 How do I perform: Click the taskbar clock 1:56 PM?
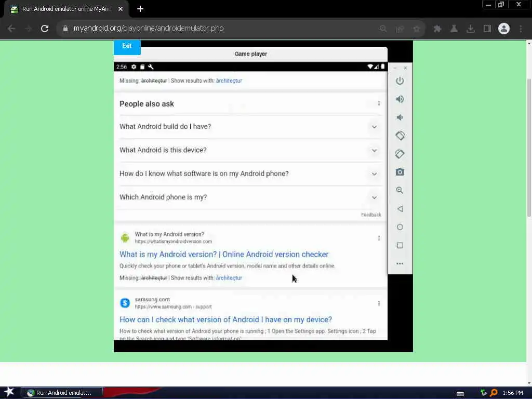click(513, 393)
